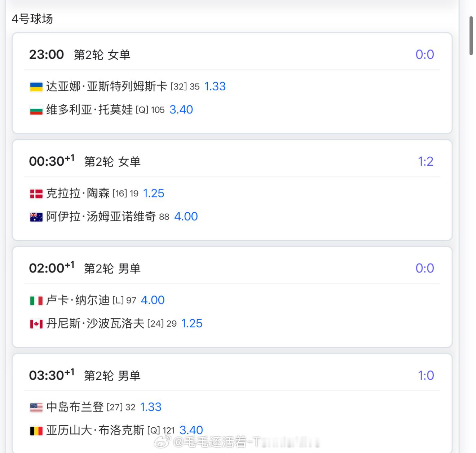This screenshot has height=453, width=476.
Task: Open the 0:0 score of the 23:00 match
Action: [424, 55]
